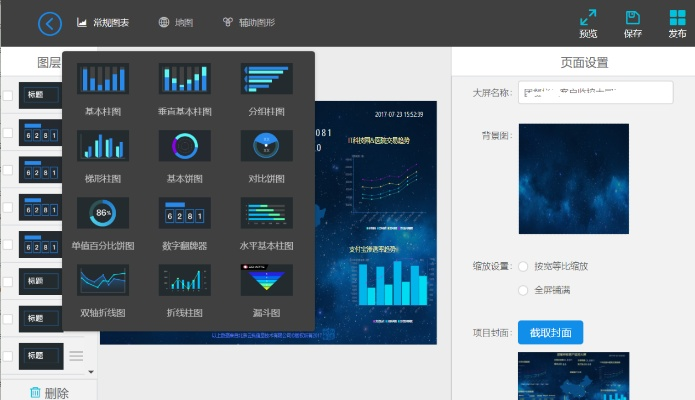Select the 双轴折线图 line chart icon

(103, 280)
